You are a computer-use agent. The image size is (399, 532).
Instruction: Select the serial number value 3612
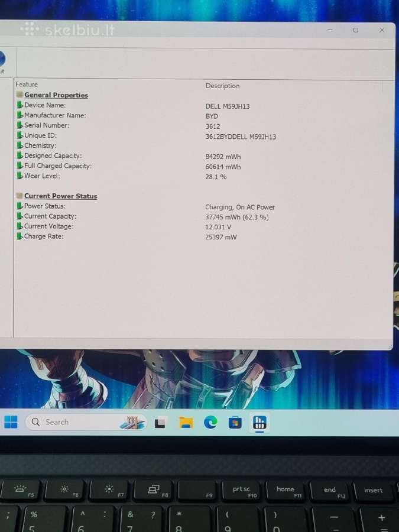tap(212, 126)
